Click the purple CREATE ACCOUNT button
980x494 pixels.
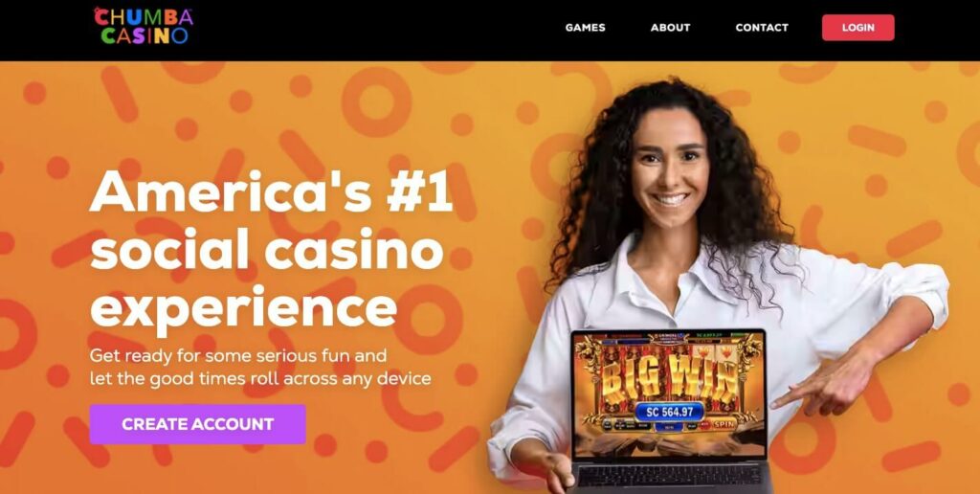197,424
